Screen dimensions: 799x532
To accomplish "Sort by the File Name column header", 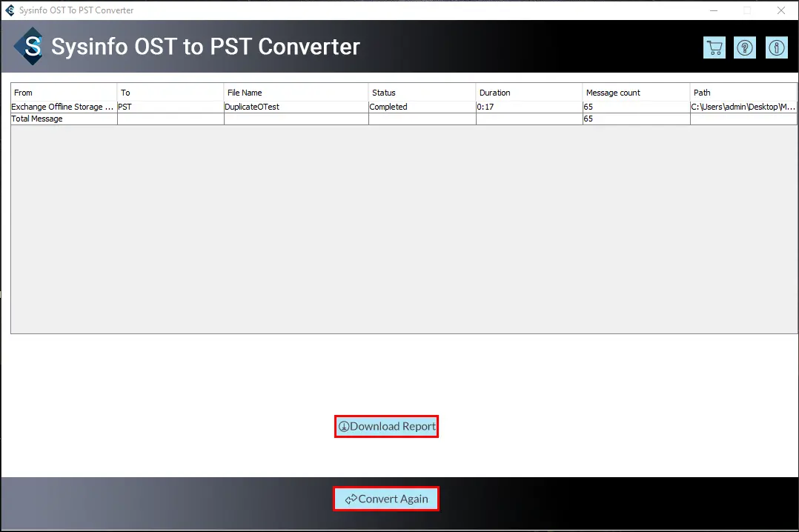I will (296, 92).
